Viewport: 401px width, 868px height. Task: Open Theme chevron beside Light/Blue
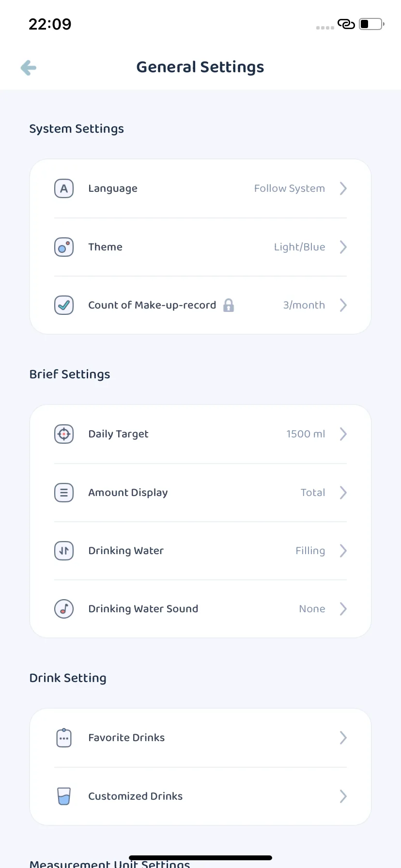coord(343,247)
